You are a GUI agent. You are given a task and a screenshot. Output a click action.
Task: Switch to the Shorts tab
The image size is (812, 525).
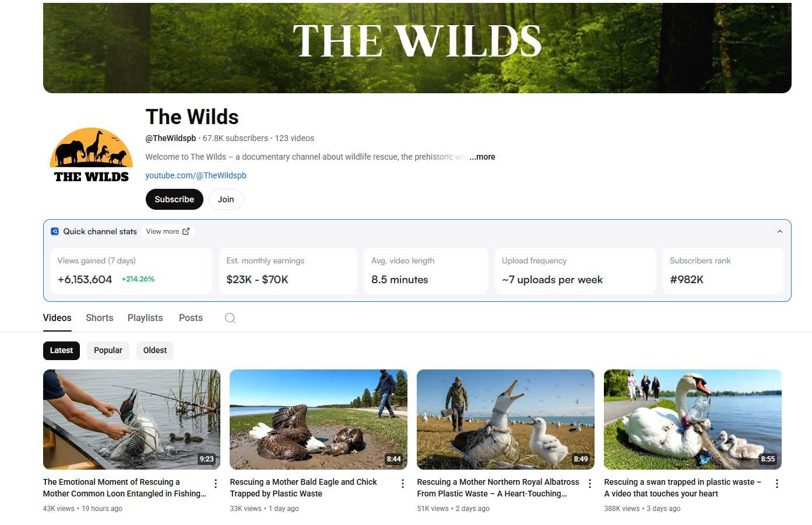coord(100,318)
